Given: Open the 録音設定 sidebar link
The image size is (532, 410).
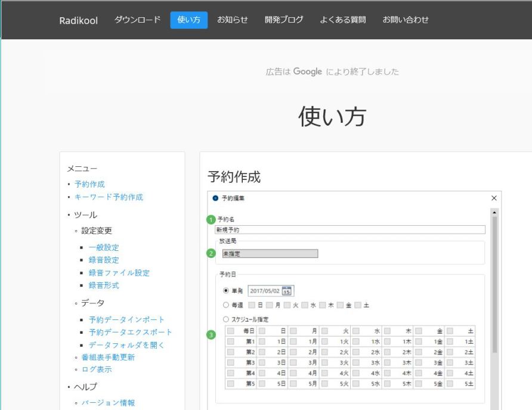Looking at the screenshot, I should (x=104, y=260).
